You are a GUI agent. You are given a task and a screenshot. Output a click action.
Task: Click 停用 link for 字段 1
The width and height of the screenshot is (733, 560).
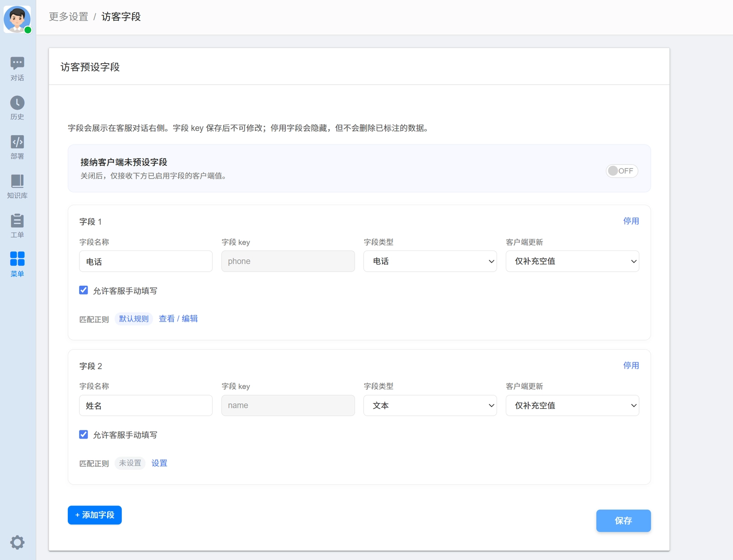(x=631, y=221)
